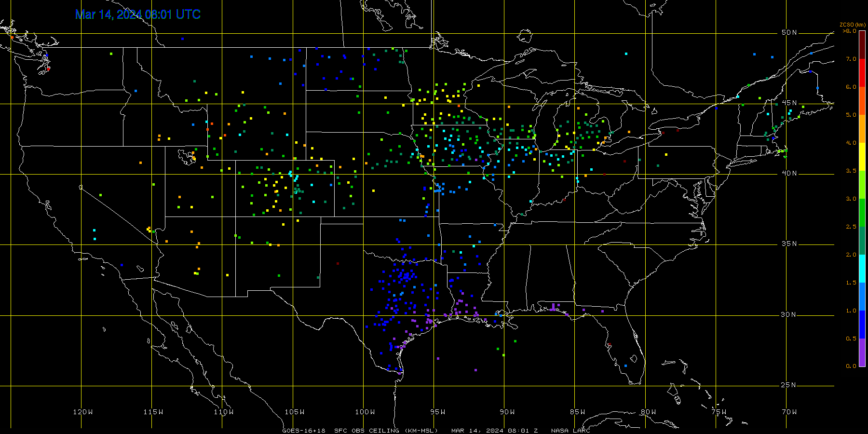Click the '2.0' legend value

[x=851, y=255]
